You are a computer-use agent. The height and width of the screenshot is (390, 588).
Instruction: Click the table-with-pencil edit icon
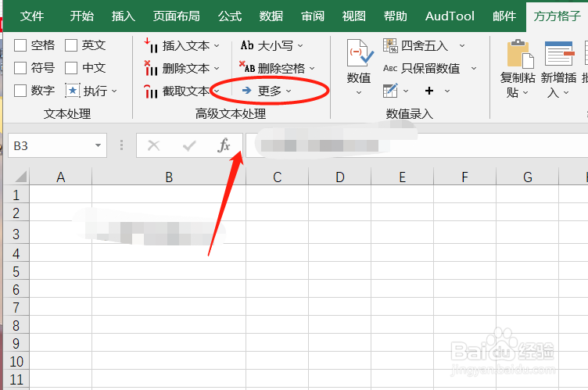(390, 91)
